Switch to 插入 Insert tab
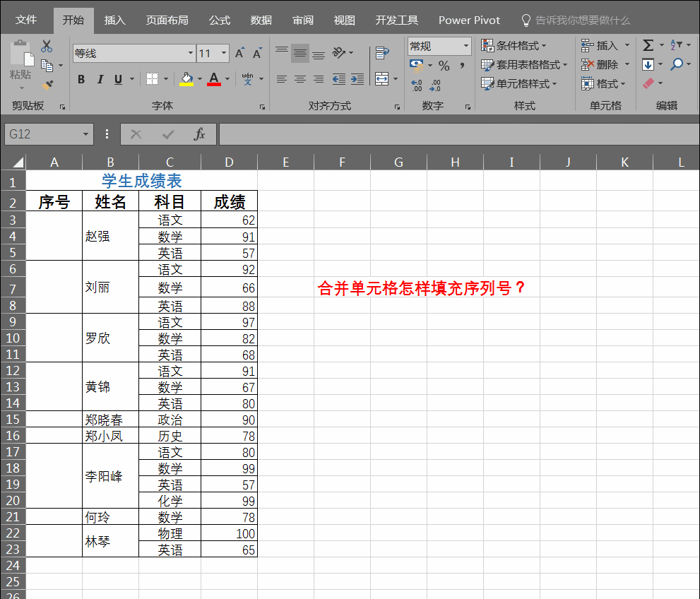 pos(114,20)
